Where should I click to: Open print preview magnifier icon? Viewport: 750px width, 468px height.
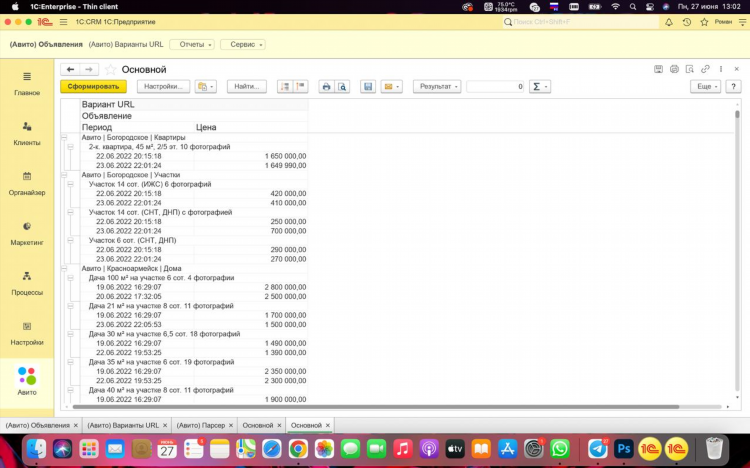342,87
